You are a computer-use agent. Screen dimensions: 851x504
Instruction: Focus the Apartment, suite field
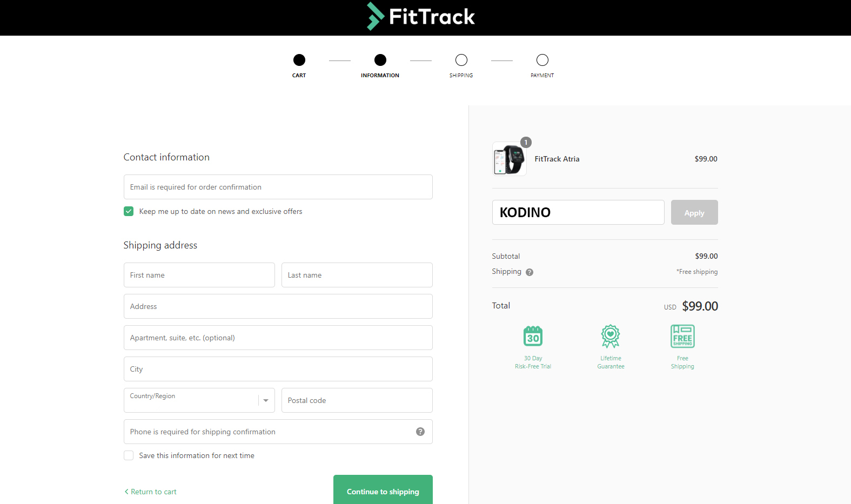pyautogui.click(x=278, y=338)
